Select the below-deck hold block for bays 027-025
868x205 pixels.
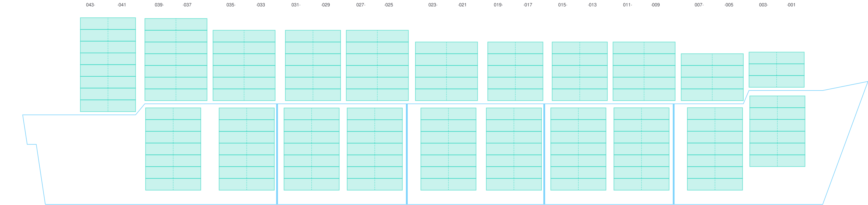(x=374, y=149)
